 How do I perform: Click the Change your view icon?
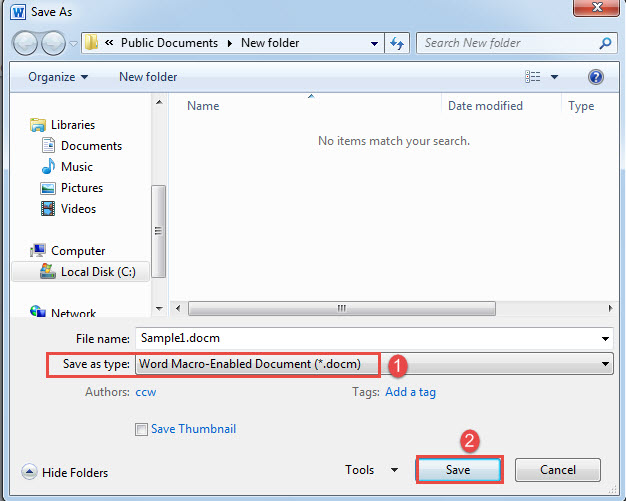click(534, 77)
